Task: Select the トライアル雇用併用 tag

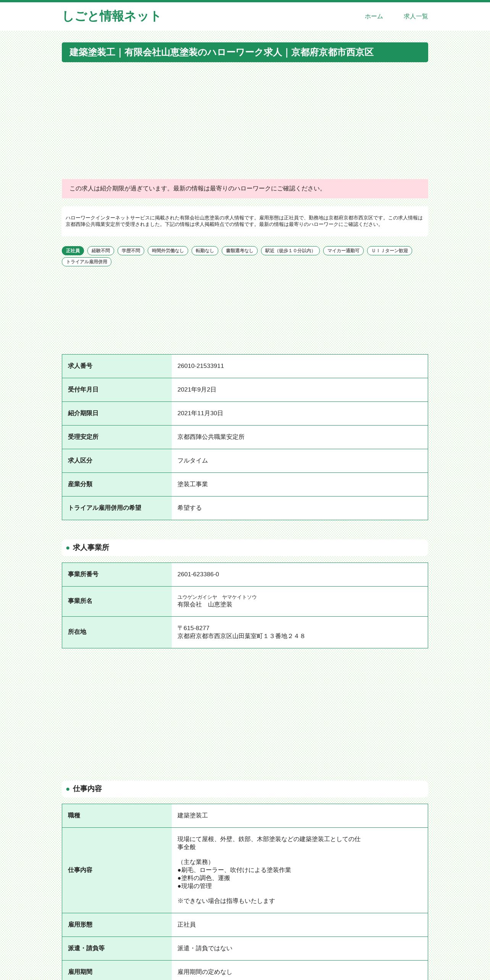Action: 87,262
